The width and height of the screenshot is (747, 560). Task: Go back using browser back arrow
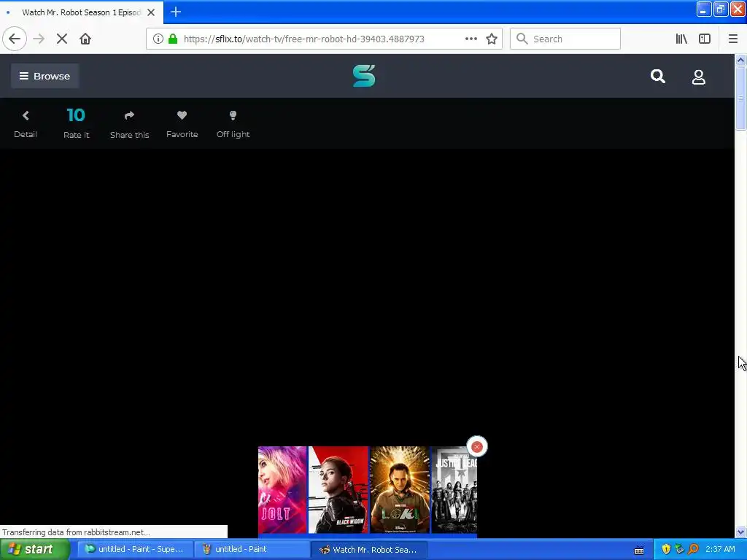[15, 39]
